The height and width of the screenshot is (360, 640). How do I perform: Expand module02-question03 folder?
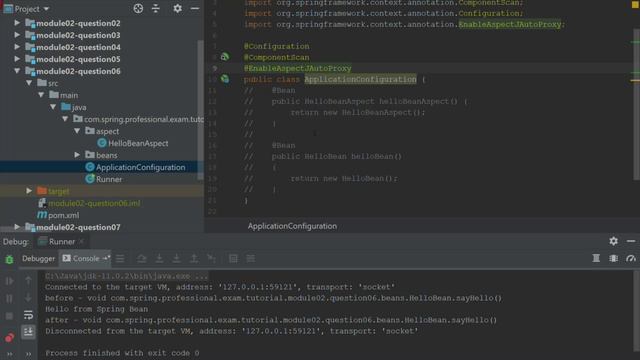[x=17, y=35]
